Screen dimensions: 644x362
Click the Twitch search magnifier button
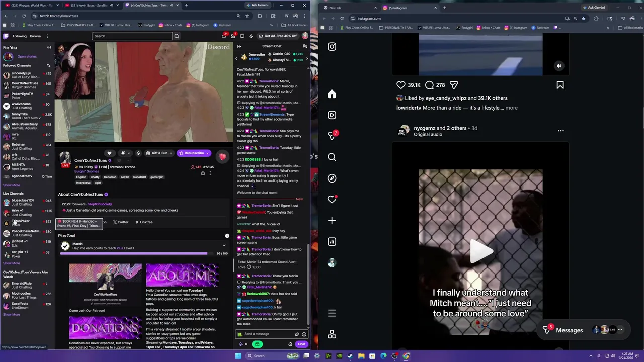(x=177, y=36)
